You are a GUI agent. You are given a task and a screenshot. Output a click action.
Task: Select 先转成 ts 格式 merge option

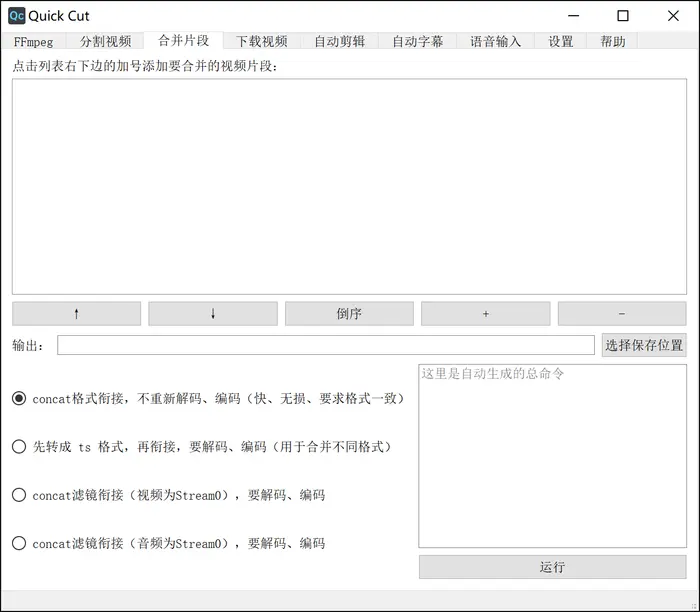tap(201, 446)
